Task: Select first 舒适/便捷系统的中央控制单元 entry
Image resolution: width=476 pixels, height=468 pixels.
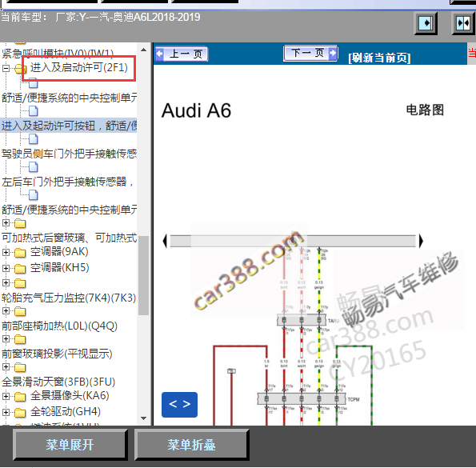Action: coord(70,98)
